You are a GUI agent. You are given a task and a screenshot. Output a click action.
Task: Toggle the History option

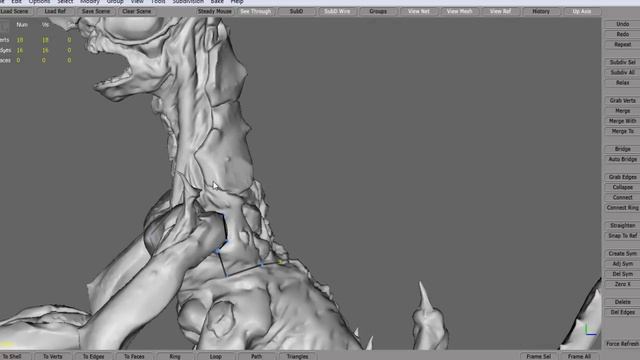point(541,11)
